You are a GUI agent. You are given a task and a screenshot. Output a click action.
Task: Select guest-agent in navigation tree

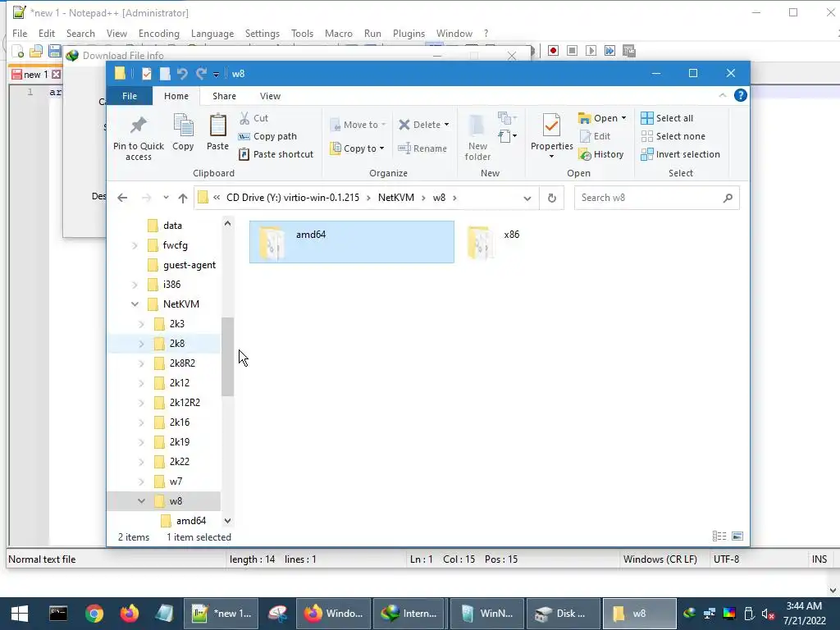point(189,265)
